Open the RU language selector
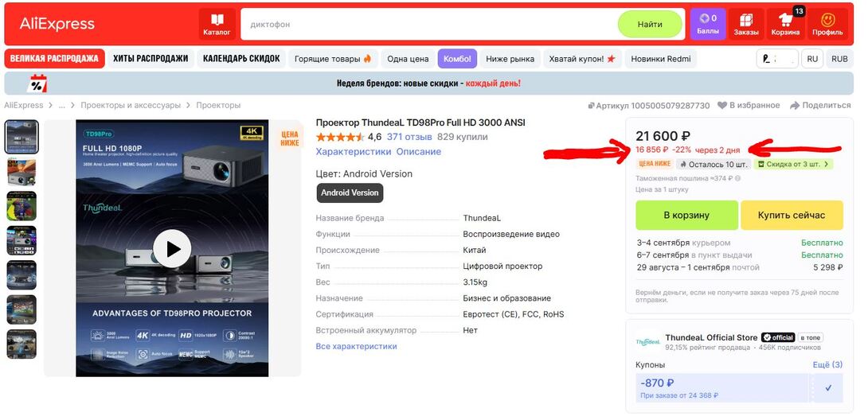 click(x=812, y=59)
